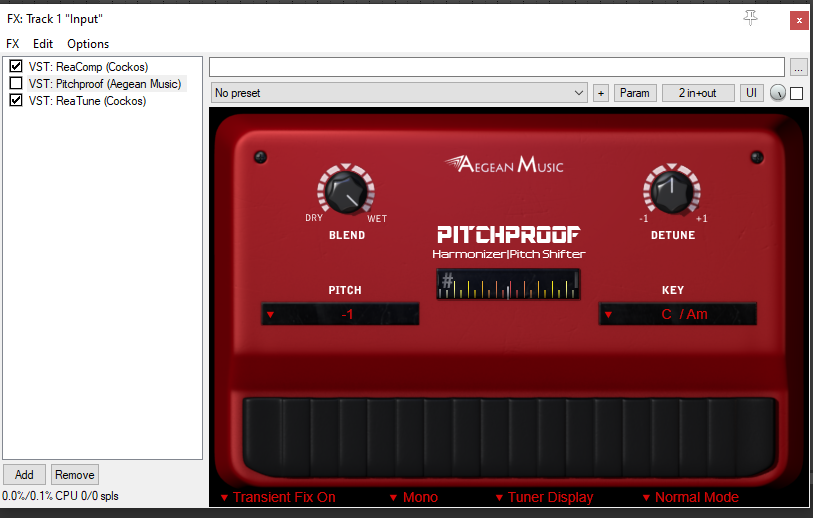Image resolution: width=813 pixels, height=518 pixels.
Task: Close the FX window
Action: 799,21
